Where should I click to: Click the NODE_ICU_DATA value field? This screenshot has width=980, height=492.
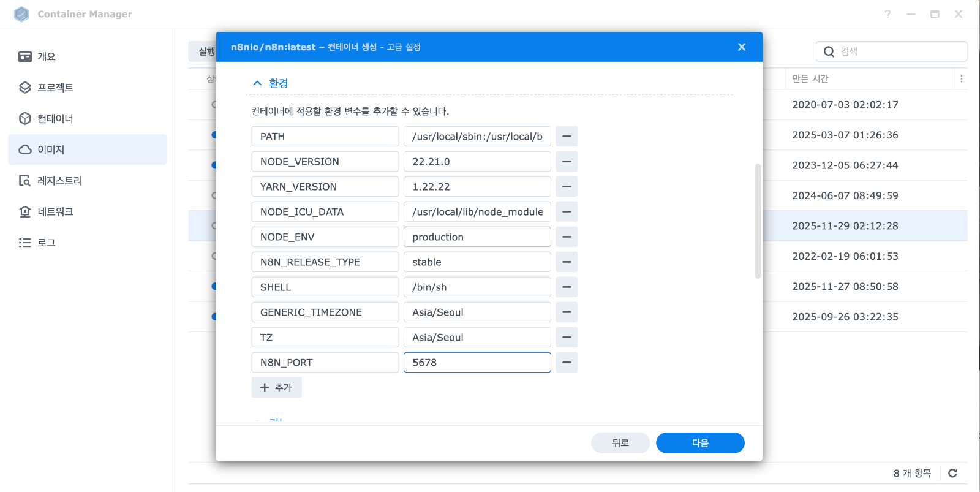pos(477,212)
